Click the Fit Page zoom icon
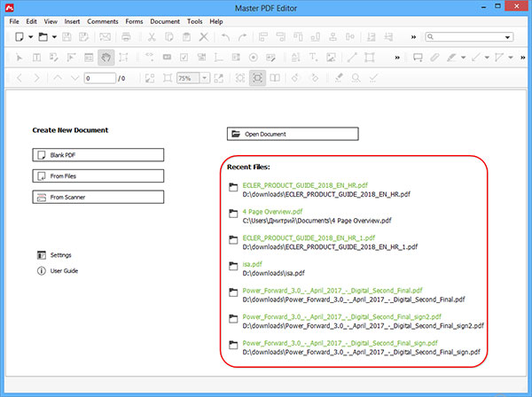This screenshot has height=397, width=532. pyautogui.click(x=166, y=78)
